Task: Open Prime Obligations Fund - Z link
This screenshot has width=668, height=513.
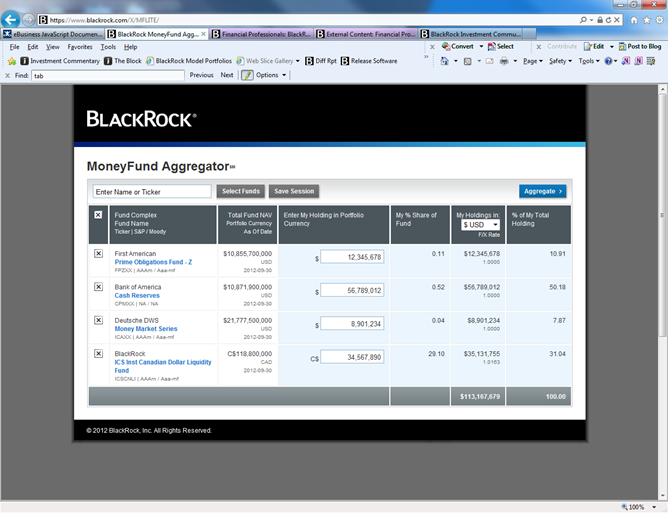Action: (x=153, y=262)
